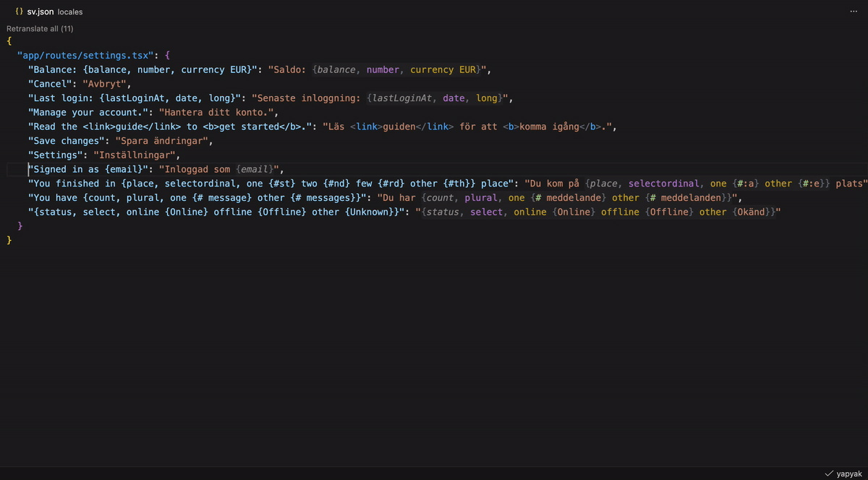Click the "app/routes/settings.tsx" key
The image size is (868, 480).
coord(85,56)
